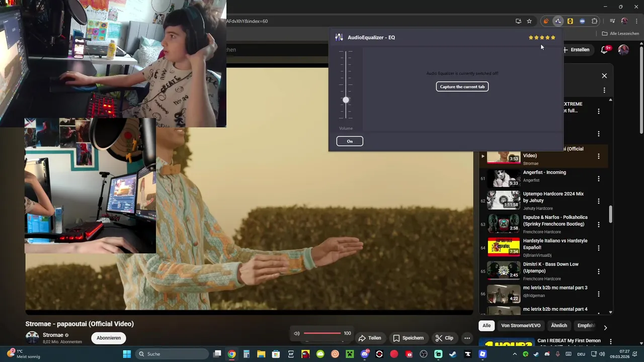644x362 pixels.
Task: Select Von StromaeVEVO filter chip
Action: click(x=521, y=326)
